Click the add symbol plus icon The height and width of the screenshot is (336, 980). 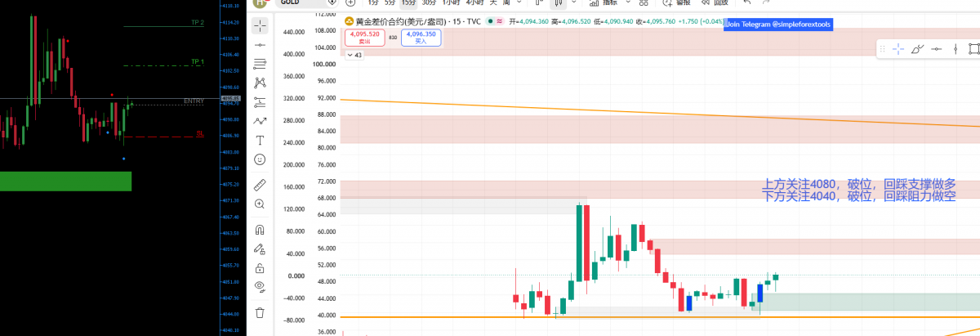click(350, 3)
